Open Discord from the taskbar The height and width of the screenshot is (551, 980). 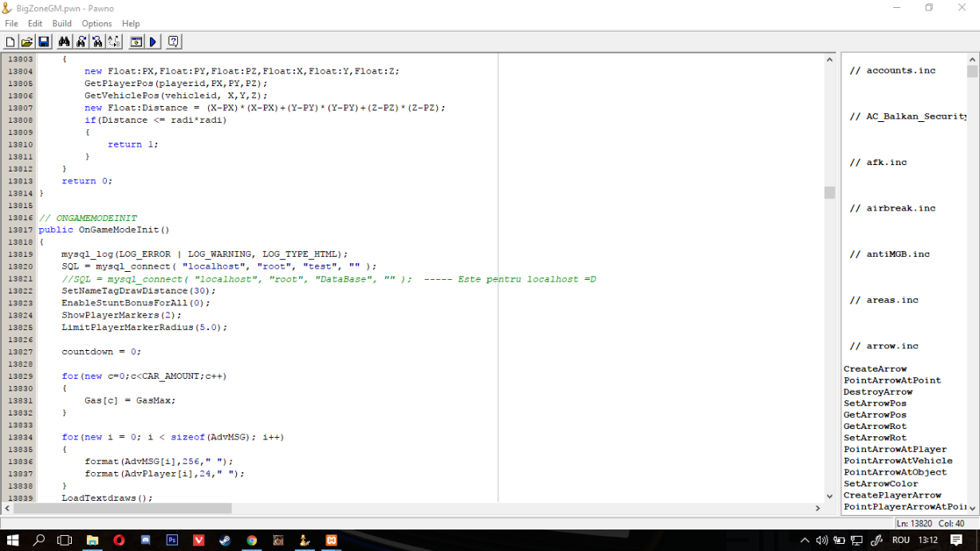pyautogui.click(x=145, y=540)
